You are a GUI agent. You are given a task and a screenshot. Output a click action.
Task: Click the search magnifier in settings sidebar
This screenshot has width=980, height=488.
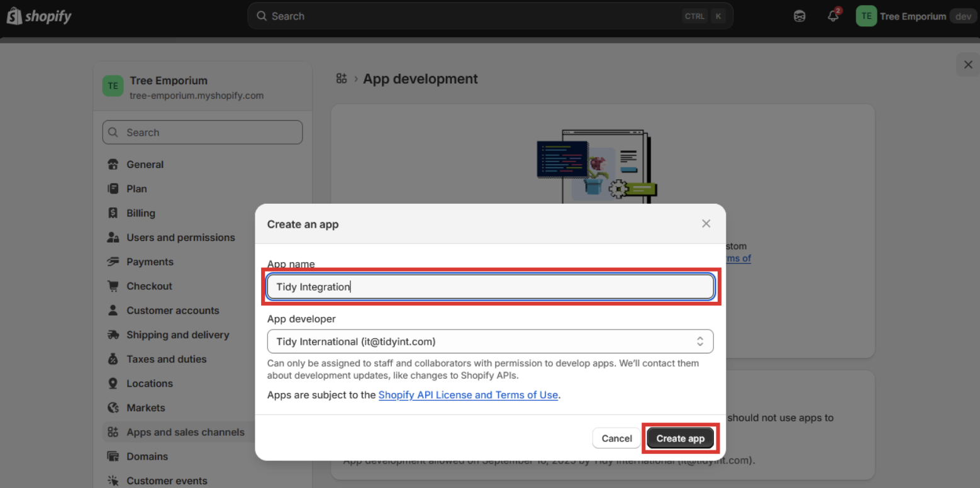[x=113, y=133]
